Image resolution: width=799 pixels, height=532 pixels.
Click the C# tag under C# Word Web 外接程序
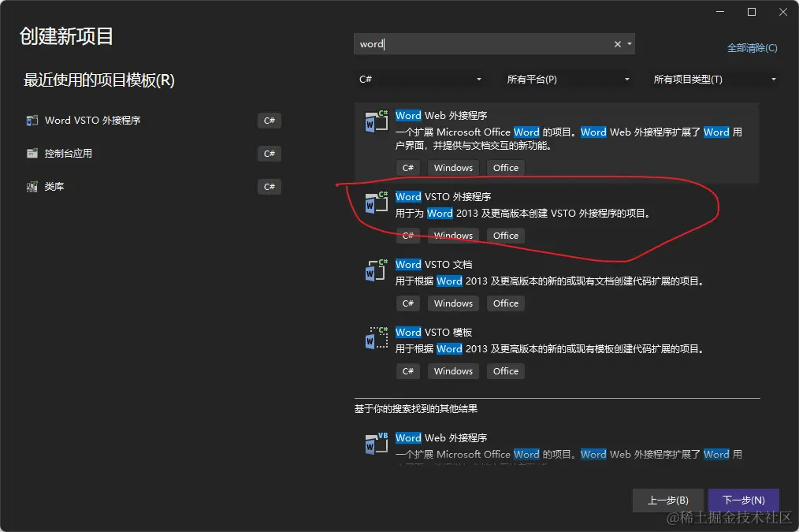point(408,168)
